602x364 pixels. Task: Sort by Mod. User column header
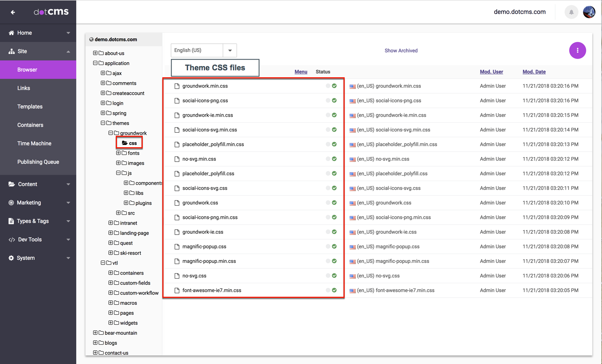pyautogui.click(x=491, y=72)
